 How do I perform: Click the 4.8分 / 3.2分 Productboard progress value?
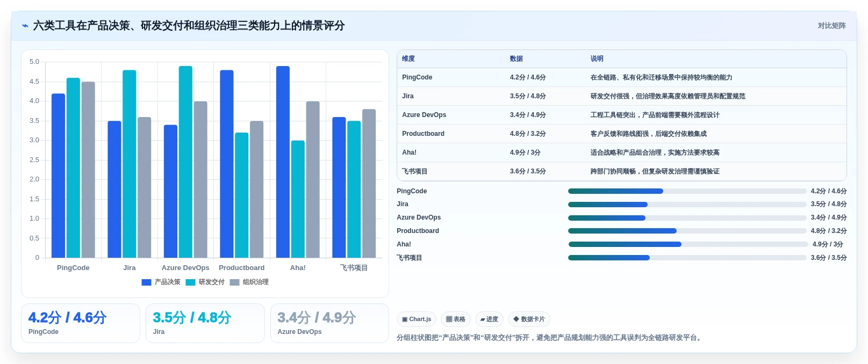(x=829, y=231)
